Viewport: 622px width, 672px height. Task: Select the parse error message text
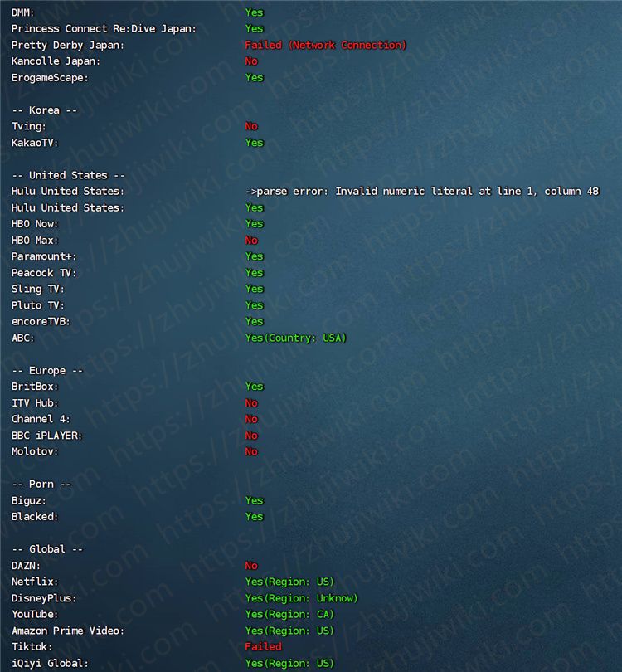[421, 191]
